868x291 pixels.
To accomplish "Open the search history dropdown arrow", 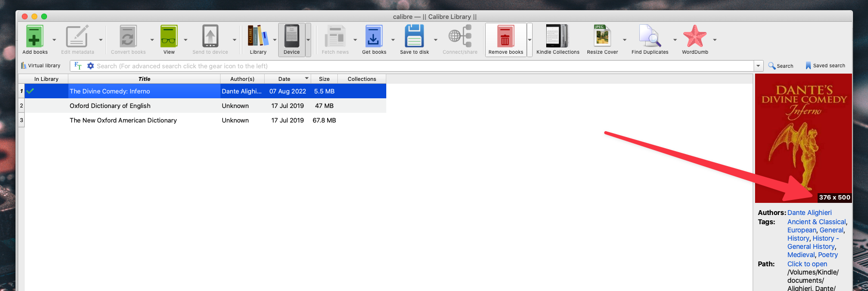I will (x=758, y=66).
